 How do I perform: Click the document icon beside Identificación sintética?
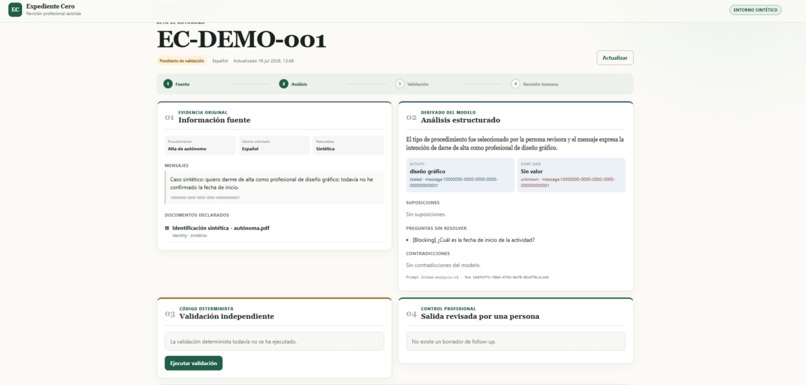[x=167, y=228]
